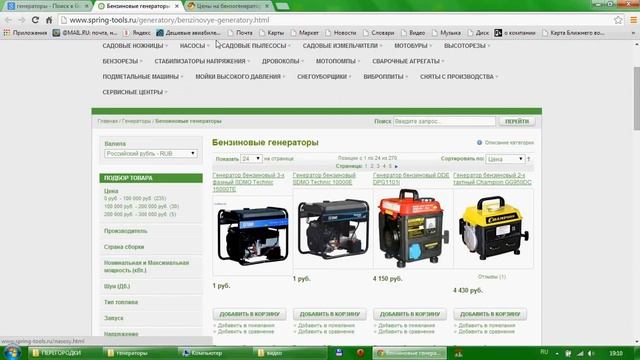Viewport: 640px width, 360px height.
Task: Open the Видео bookmark folder
Action: [x=413, y=33]
